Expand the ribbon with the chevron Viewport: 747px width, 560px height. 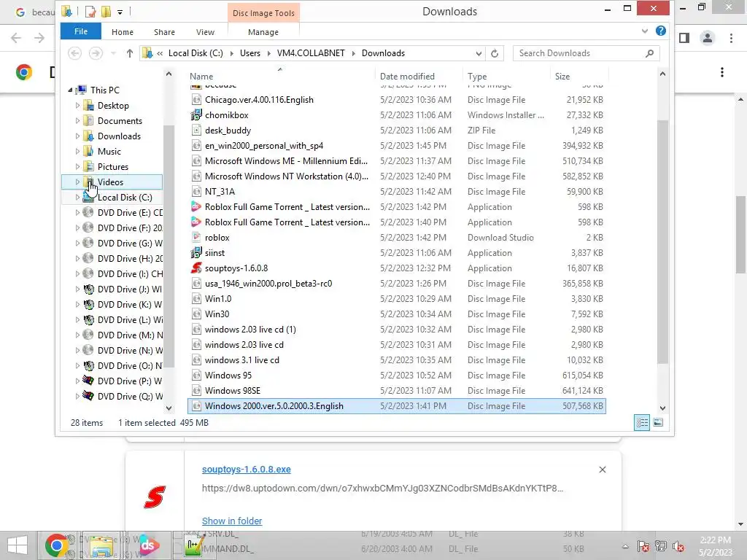(645, 31)
